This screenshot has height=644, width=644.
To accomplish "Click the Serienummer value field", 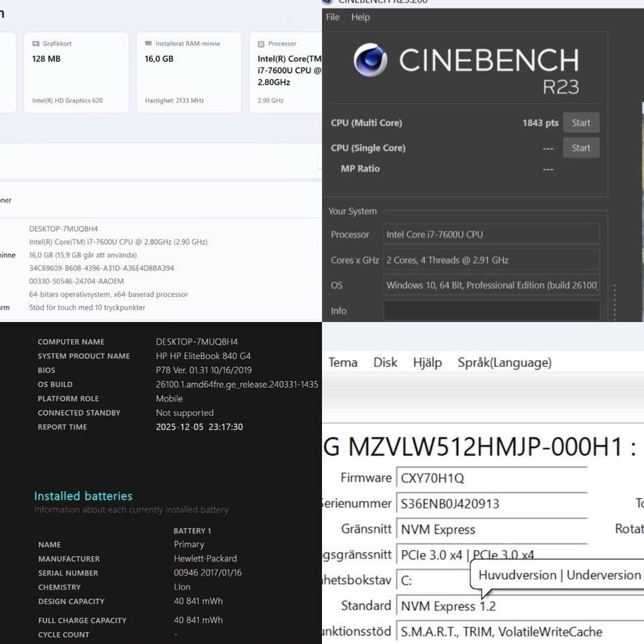I will [x=491, y=504].
